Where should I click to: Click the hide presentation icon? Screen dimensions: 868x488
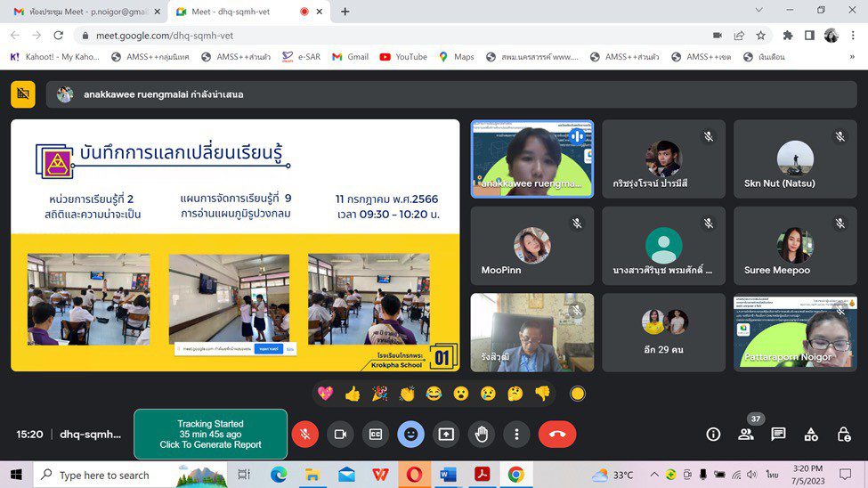click(x=23, y=94)
